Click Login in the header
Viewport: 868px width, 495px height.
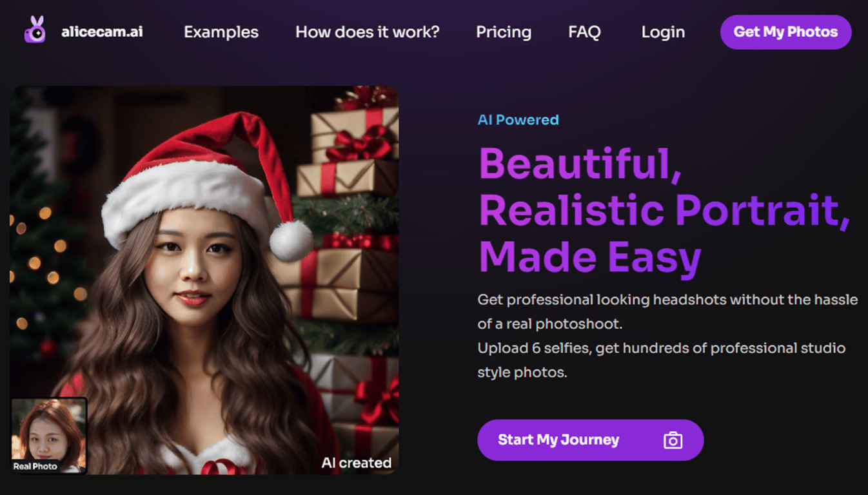click(663, 32)
